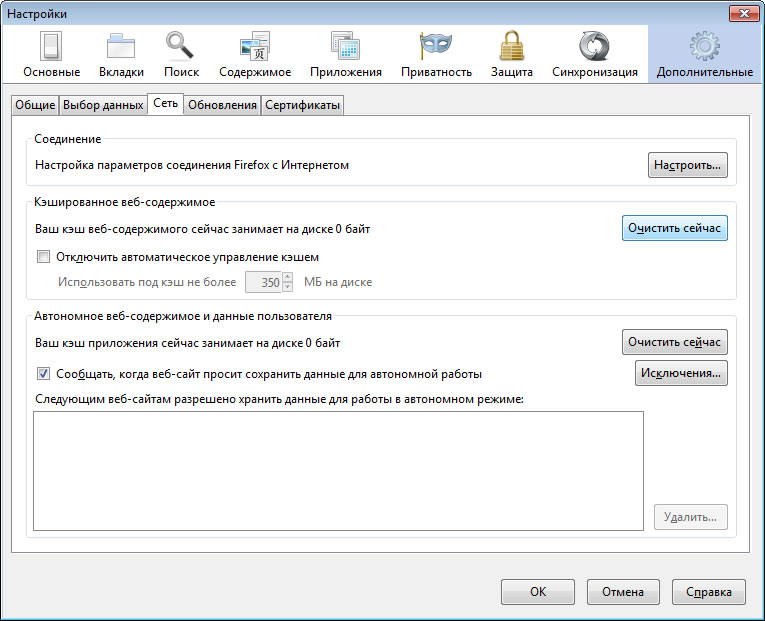
Task: Click the 'МБ на диске' label
Action: (x=338, y=282)
